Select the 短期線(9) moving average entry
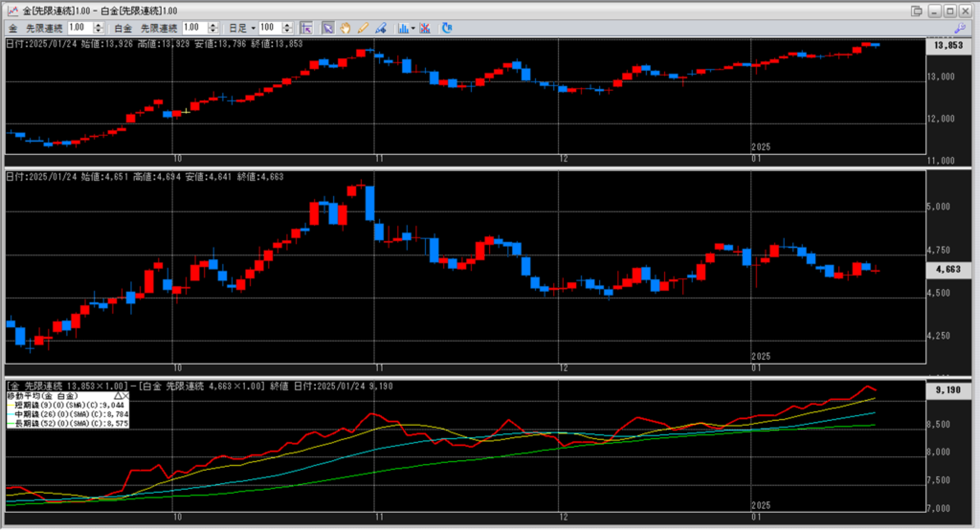 (x=68, y=405)
